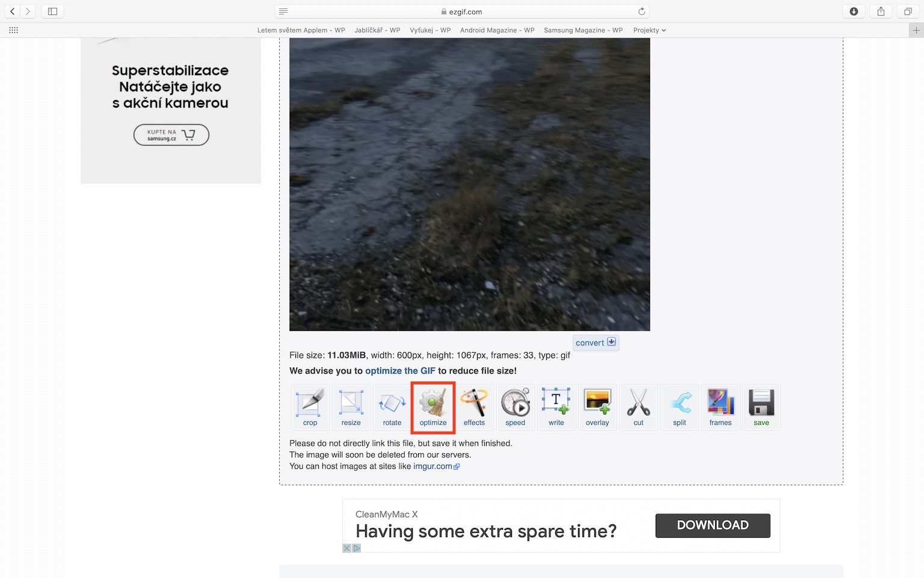Open AdChoices info on CleanMyMac ad

click(x=356, y=548)
